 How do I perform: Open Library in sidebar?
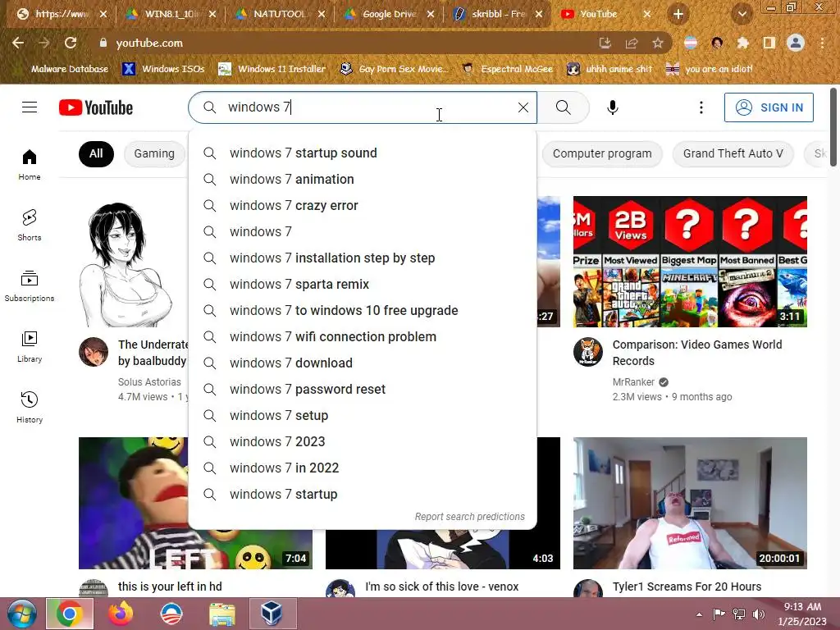coord(30,347)
